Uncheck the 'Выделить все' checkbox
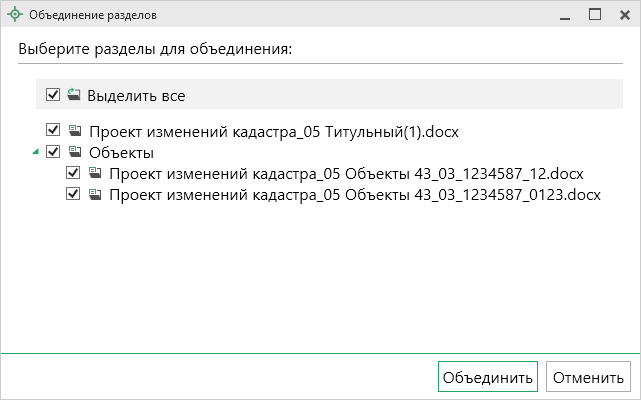 [x=53, y=95]
